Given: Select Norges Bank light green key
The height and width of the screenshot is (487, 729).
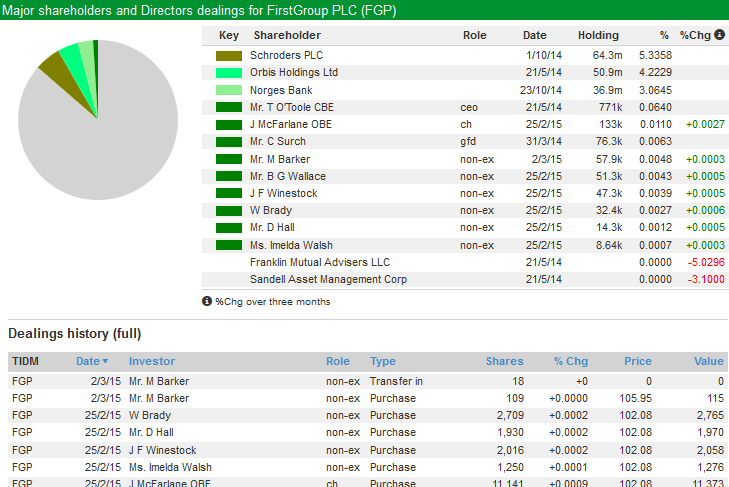Looking at the screenshot, I should point(229,90).
